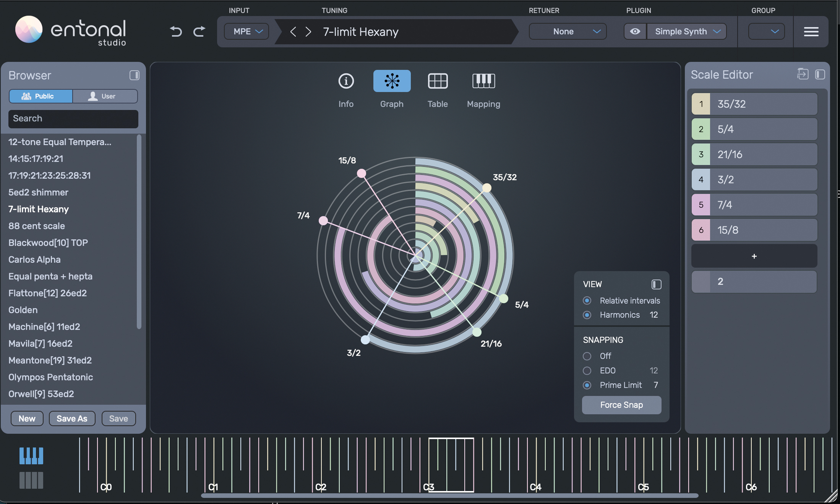Open the Retuner None dropdown
The image size is (840, 504).
click(x=568, y=32)
